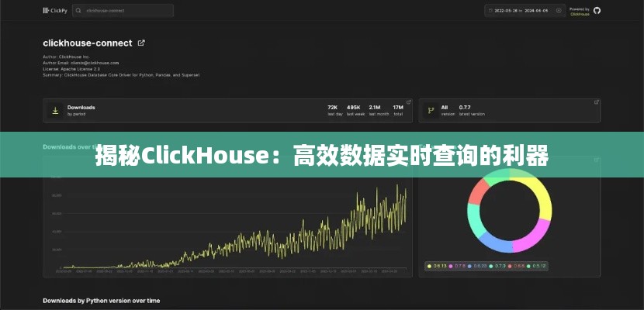Click the Downloads arrow icon
The width and height of the screenshot is (644, 310).
(55, 110)
